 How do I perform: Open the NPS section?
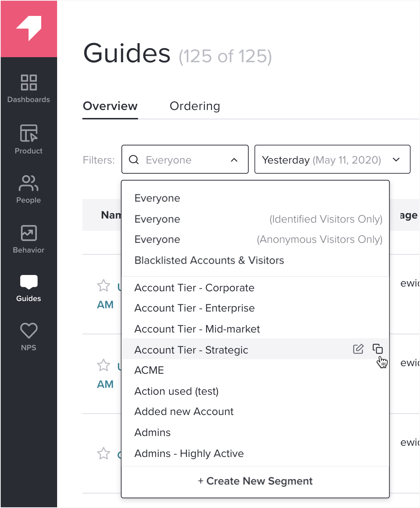tap(29, 336)
